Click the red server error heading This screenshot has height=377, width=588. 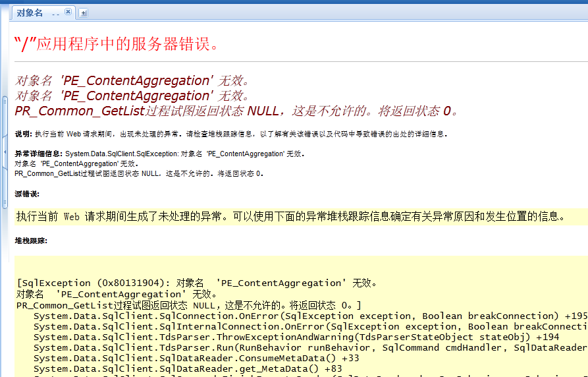pos(117,44)
